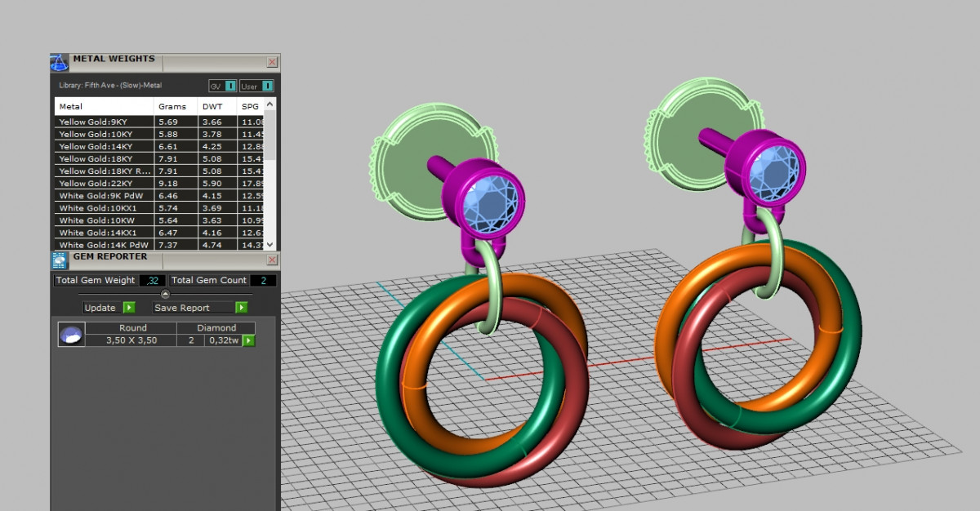Toggle the GV library switch

click(223, 86)
